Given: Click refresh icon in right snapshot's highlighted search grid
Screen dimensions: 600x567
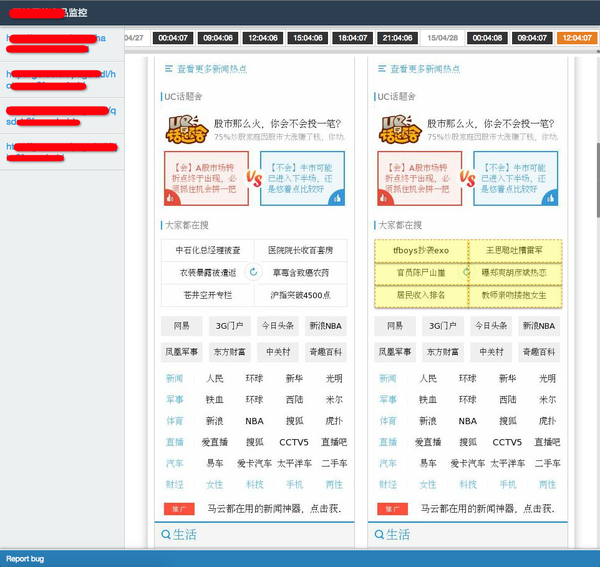Looking at the screenshot, I should click(467, 272).
